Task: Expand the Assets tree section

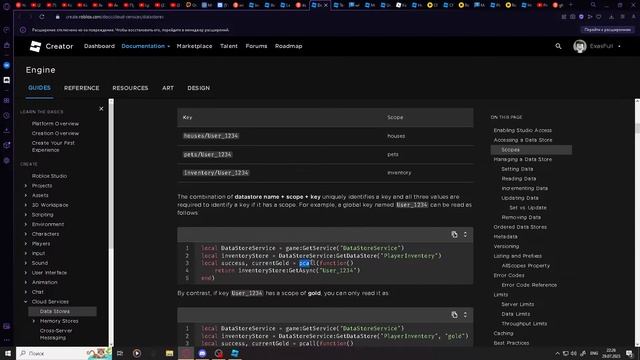Action: click(26, 196)
